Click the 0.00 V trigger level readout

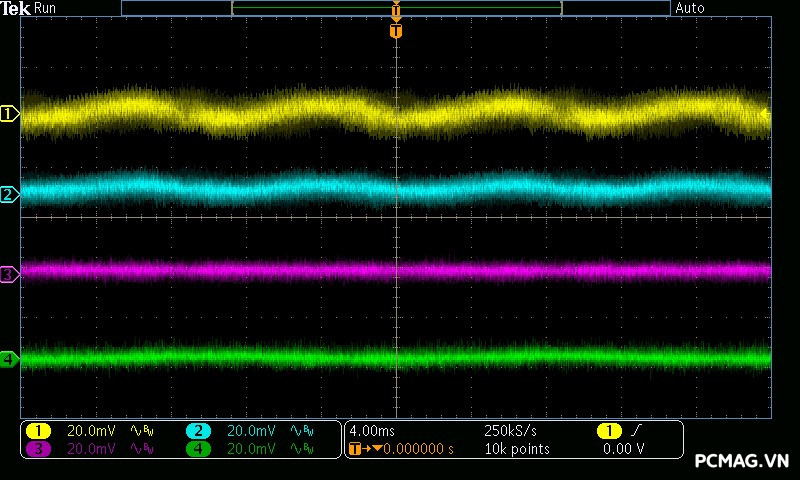click(x=623, y=449)
